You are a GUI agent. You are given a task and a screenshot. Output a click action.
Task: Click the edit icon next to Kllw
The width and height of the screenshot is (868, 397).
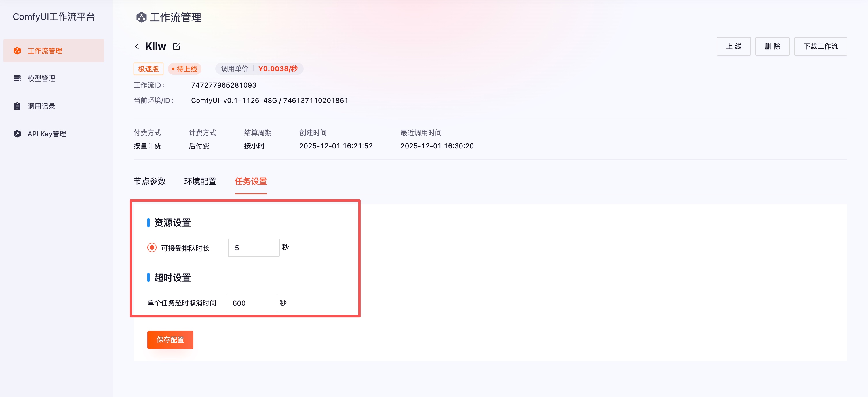[x=176, y=46]
